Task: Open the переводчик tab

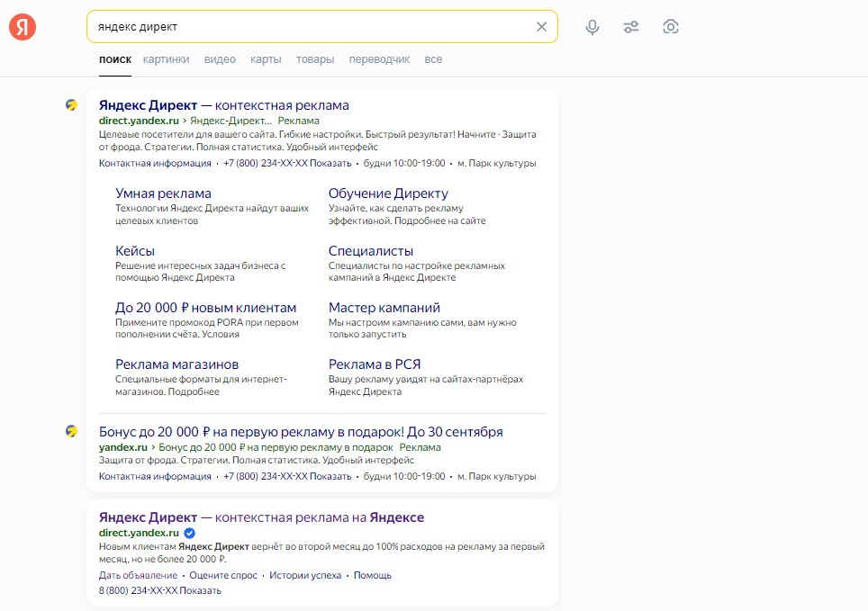Action: point(379,59)
